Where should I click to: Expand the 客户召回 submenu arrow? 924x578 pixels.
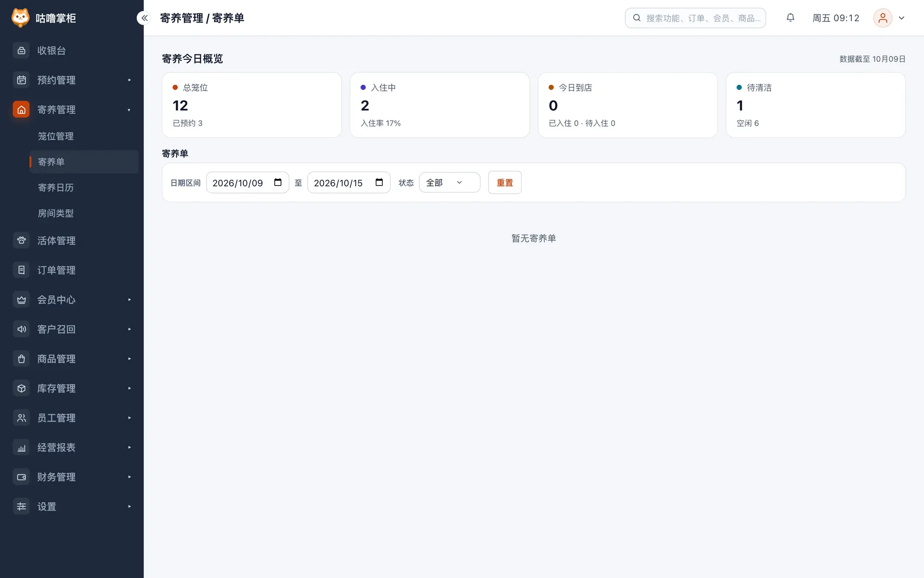tap(129, 329)
